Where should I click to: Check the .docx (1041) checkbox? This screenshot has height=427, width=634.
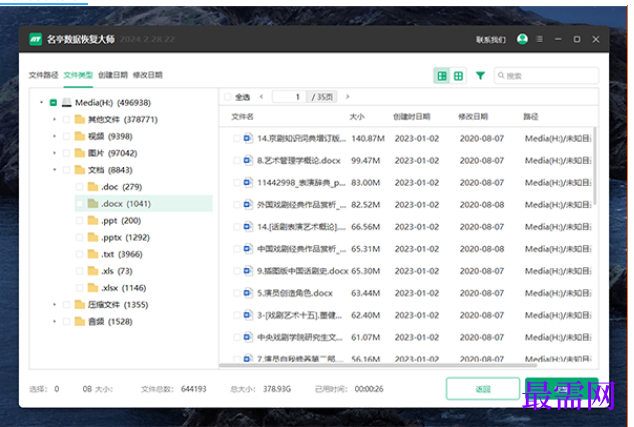pos(80,203)
